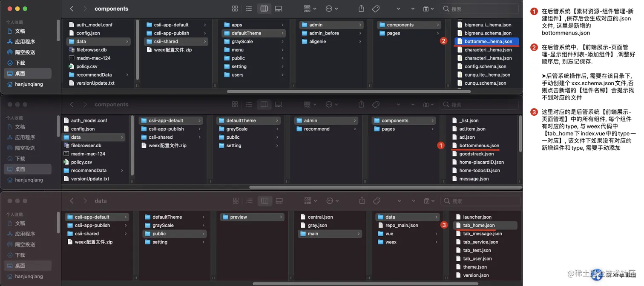Open the Share menu in middle components window
This screenshot has width=644, height=286.
point(362,104)
